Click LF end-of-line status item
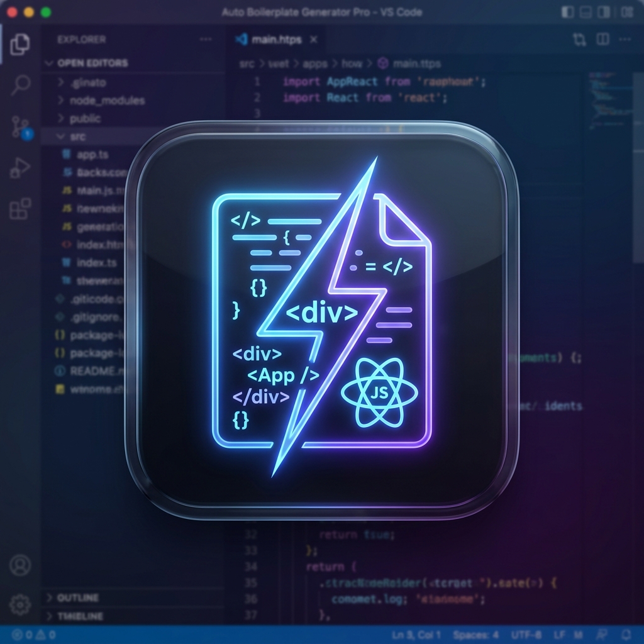Image resolution: width=644 pixels, height=644 pixels. (x=558, y=635)
